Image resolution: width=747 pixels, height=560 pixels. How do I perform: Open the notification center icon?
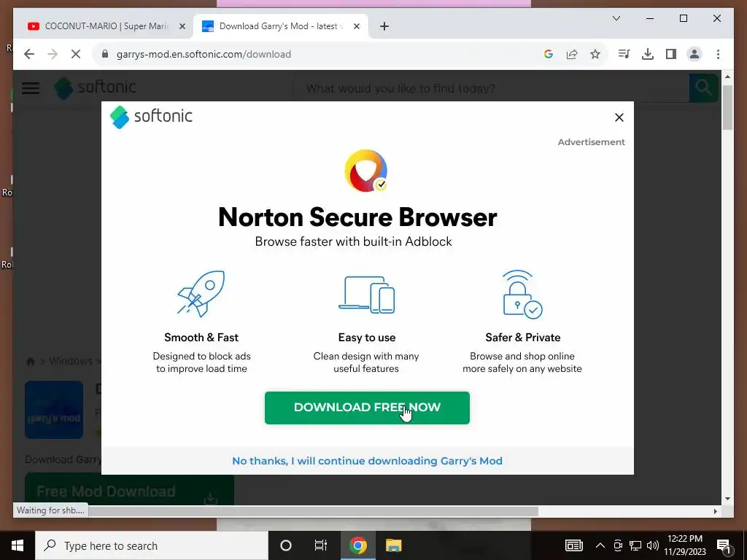[x=724, y=545]
